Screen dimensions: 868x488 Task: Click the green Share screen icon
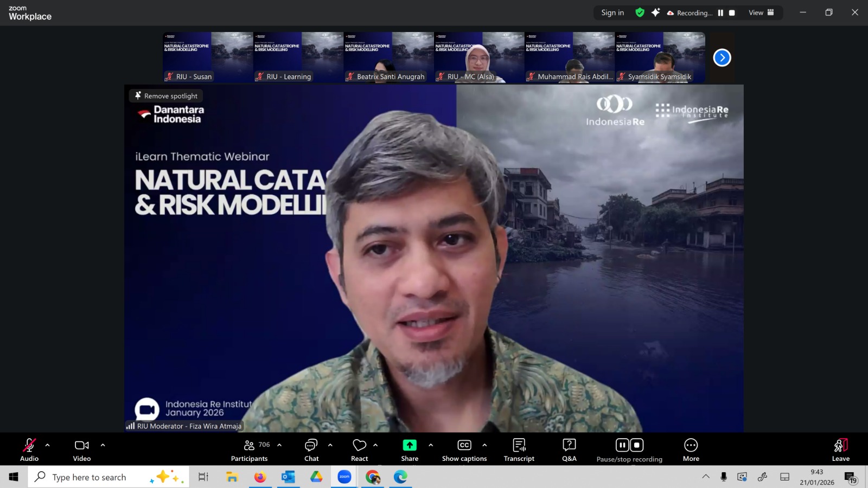[x=410, y=445]
